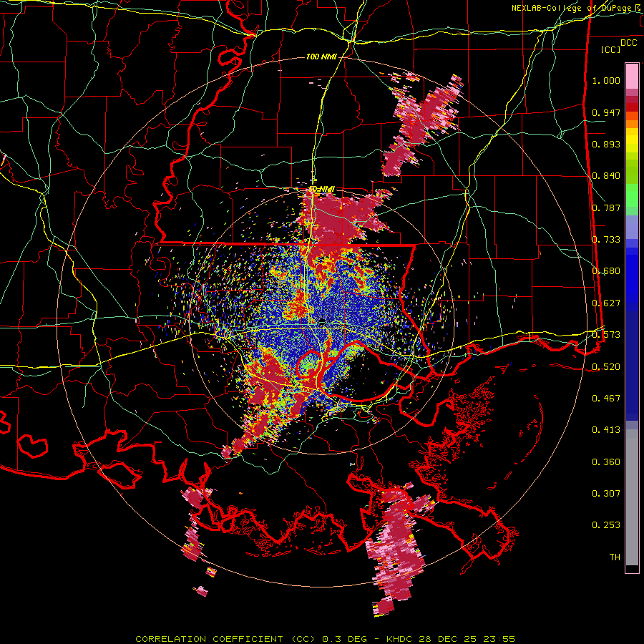Click the CORRELATION COEFFICIENT (CC) caption text
644x644 pixels.
225,639
